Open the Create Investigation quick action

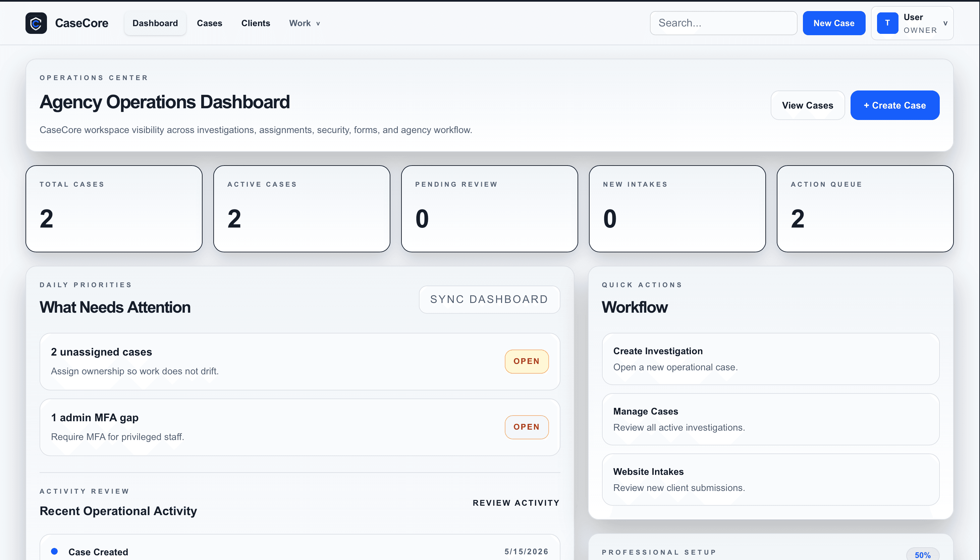[x=771, y=359]
